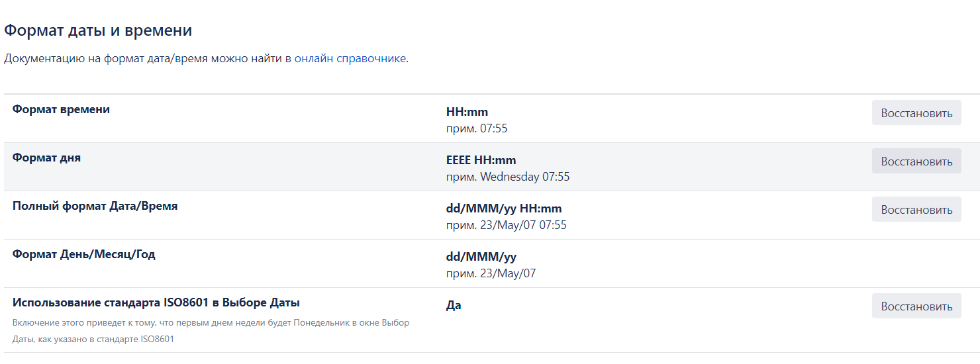Click the example прим. 23/May/07 07:55

pyautogui.click(x=506, y=225)
